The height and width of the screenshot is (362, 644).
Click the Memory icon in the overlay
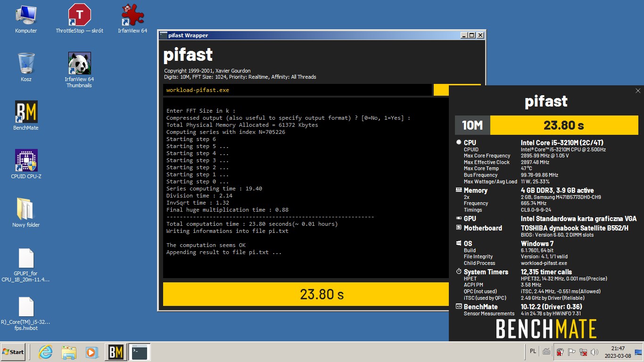(459, 190)
